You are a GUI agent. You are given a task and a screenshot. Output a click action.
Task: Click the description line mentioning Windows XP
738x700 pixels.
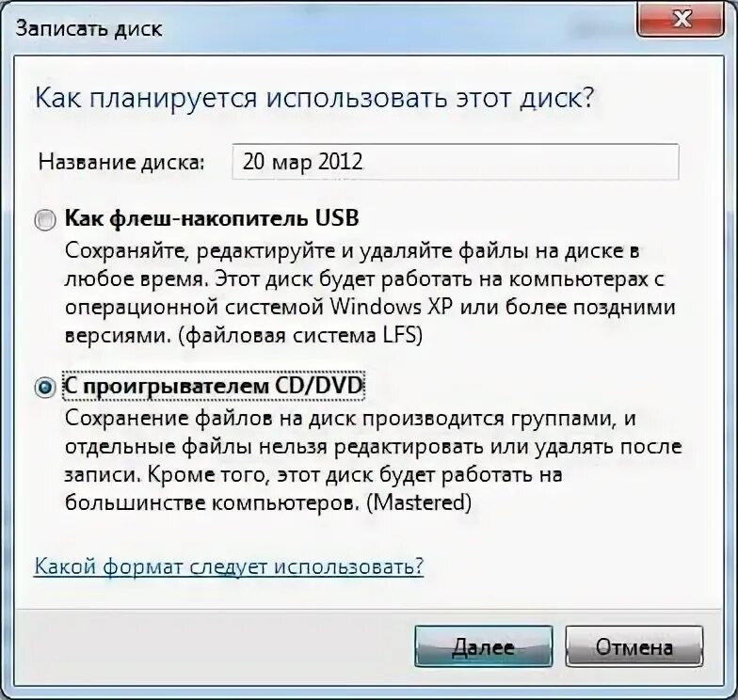(371, 307)
